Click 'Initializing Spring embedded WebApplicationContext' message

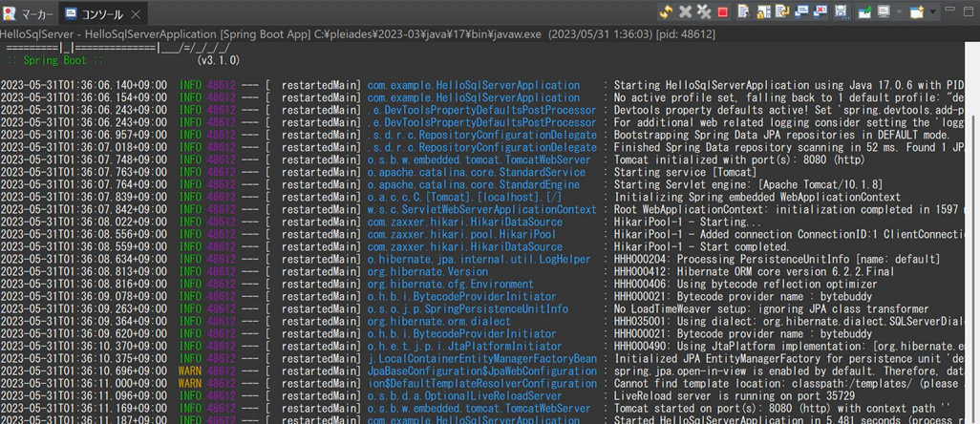756,197
